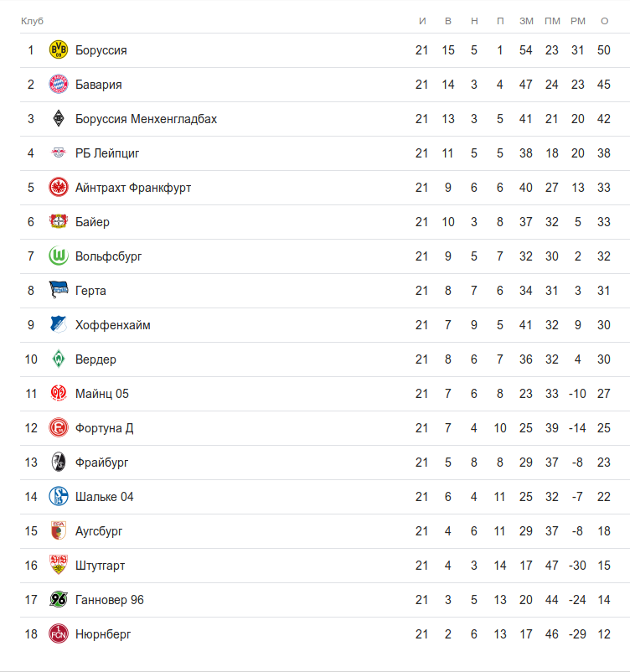The height and width of the screenshot is (672, 630).
Task: Open the Фрайбург team link
Action: point(102,463)
